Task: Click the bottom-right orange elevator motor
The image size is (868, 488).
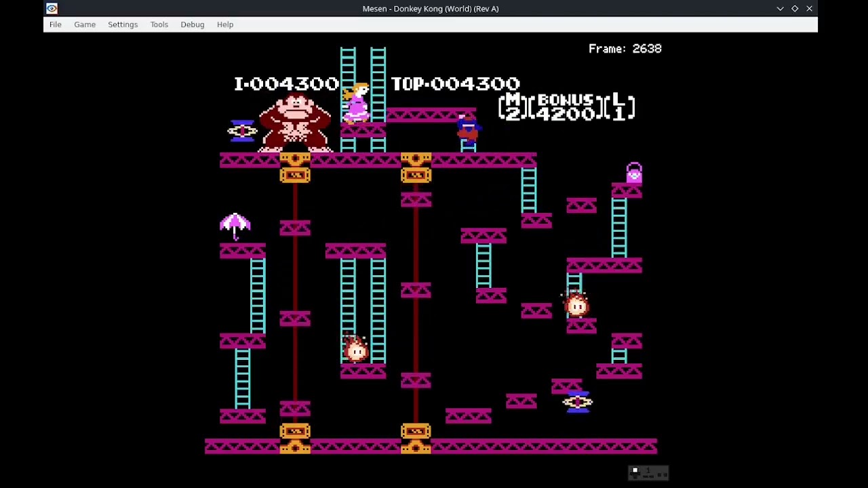Action: [416, 439]
